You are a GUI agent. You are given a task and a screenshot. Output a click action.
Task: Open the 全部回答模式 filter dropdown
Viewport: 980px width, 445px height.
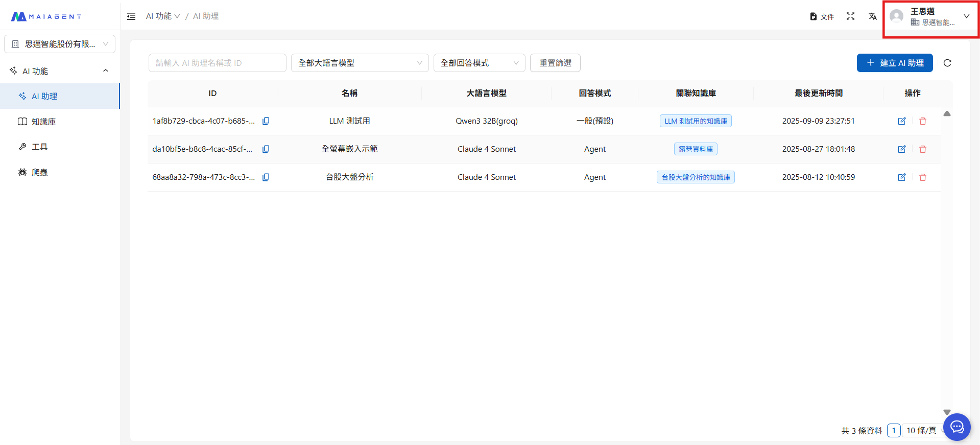coord(479,63)
